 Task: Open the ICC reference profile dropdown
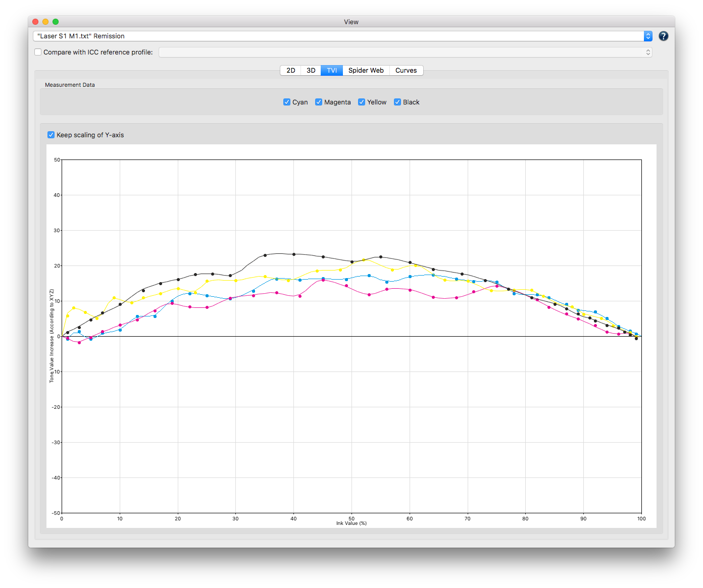(406, 52)
